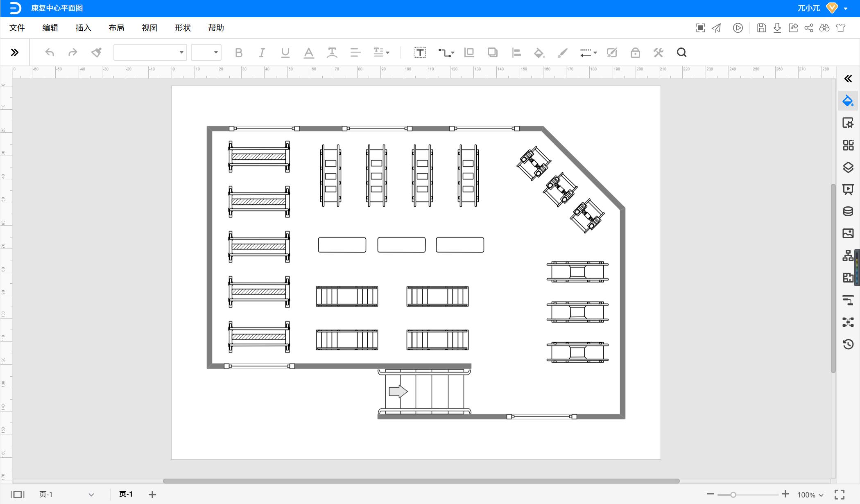Viewport: 860px width, 504px height.
Task: Add a new page with plus button
Action: pyautogui.click(x=152, y=495)
